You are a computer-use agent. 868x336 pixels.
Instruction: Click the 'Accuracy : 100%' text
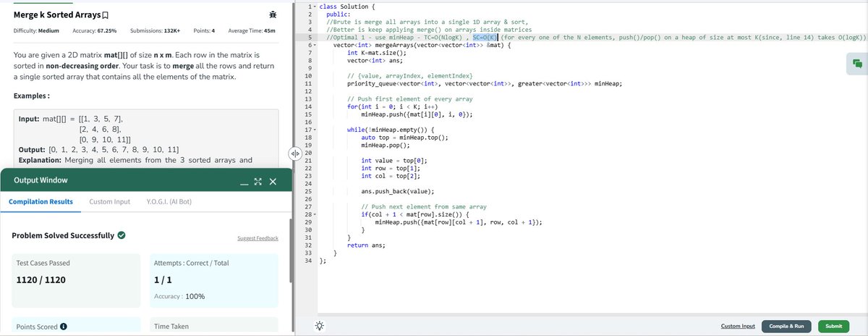pyautogui.click(x=179, y=297)
